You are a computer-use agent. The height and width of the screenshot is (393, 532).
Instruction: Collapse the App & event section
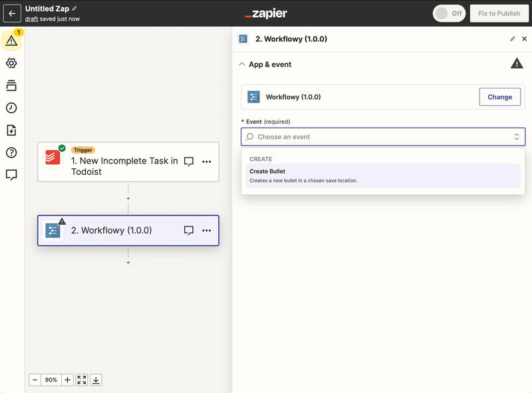(242, 65)
